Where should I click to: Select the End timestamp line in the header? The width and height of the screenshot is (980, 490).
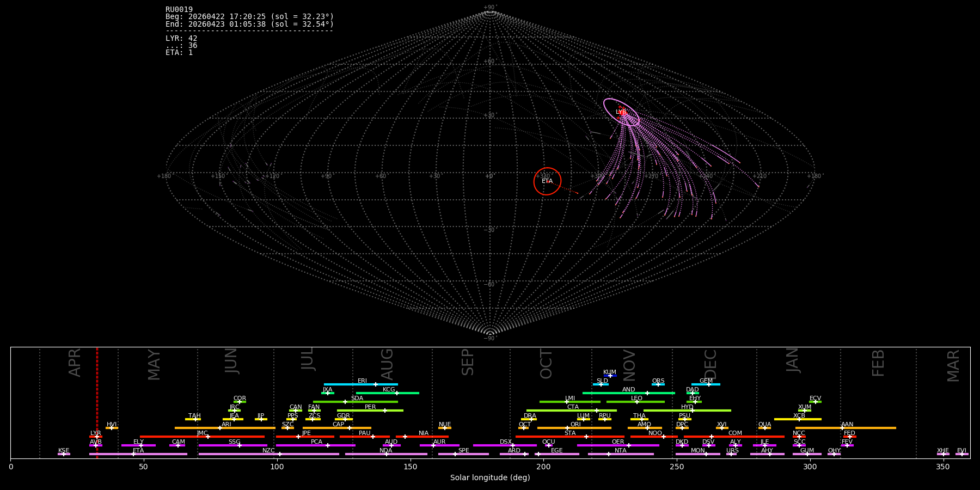point(249,24)
